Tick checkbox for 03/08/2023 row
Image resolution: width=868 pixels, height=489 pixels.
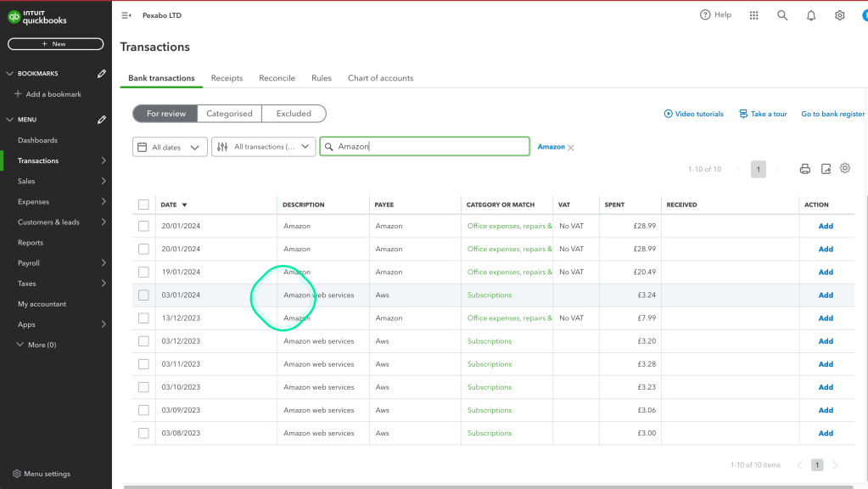[143, 433]
